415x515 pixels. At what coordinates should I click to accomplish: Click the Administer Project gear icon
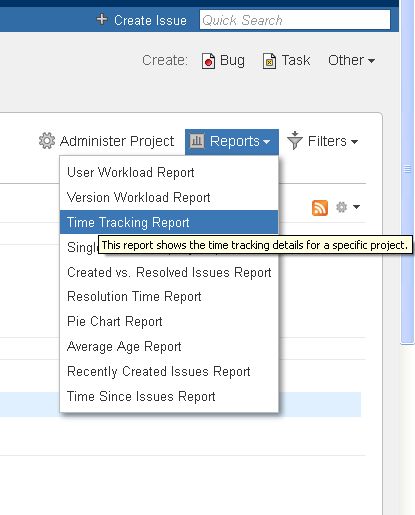tap(47, 141)
